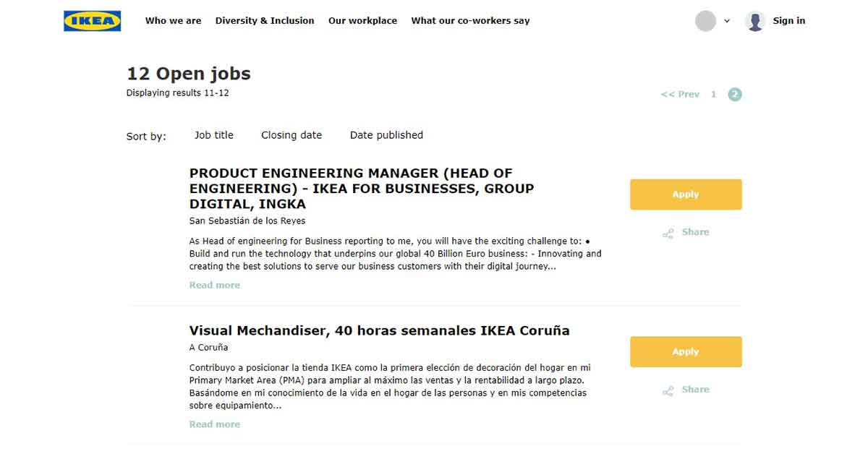This screenshot has height=454, width=868.
Task: Read more about the Product Engineering Manager role
Action: click(214, 285)
